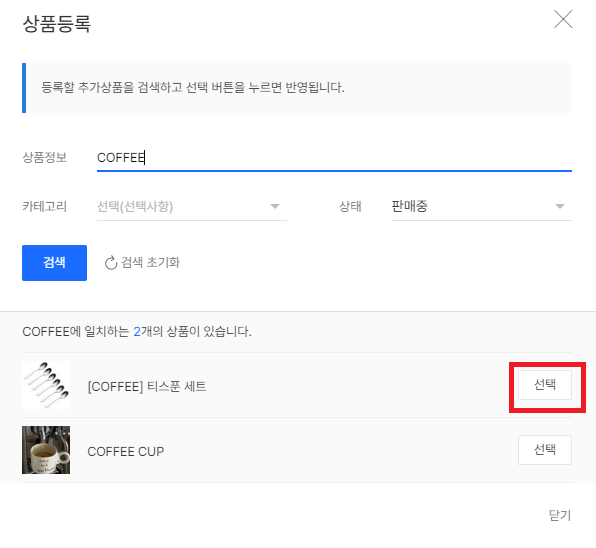
Task: Click the dropdown arrow of 카테고리 field
Action: click(275, 206)
